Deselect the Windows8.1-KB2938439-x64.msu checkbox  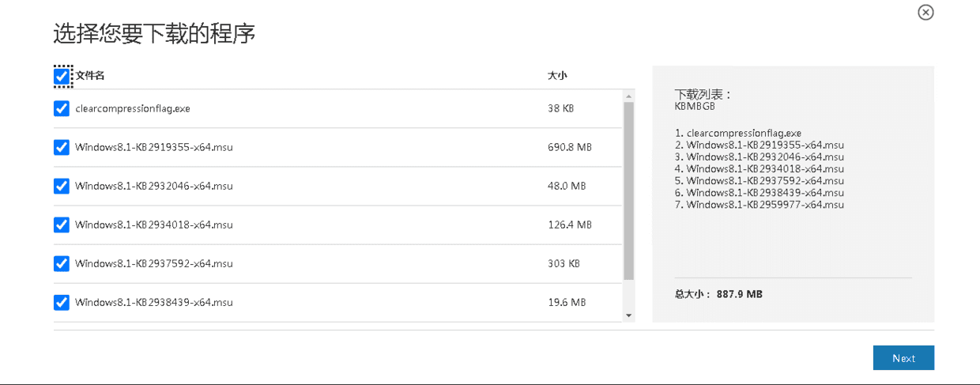click(62, 302)
